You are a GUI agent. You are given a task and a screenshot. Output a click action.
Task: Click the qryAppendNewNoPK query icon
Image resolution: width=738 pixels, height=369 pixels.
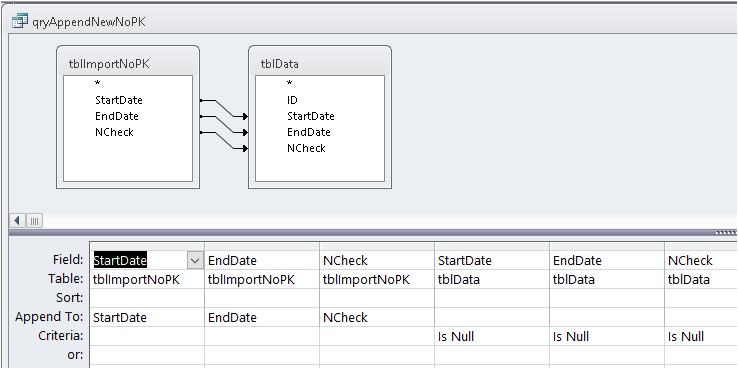(20, 21)
